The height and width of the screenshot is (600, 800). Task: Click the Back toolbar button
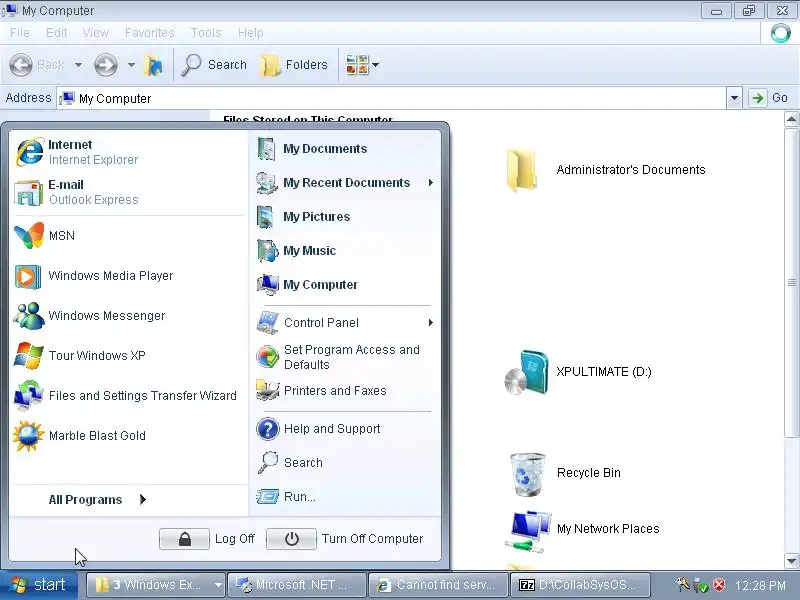pyautogui.click(x=38, y=65)
